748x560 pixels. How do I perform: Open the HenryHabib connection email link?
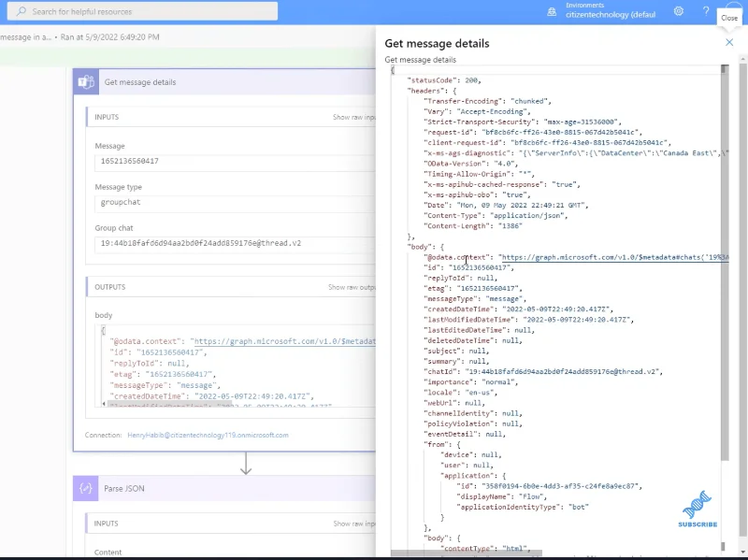pos(208,435)
